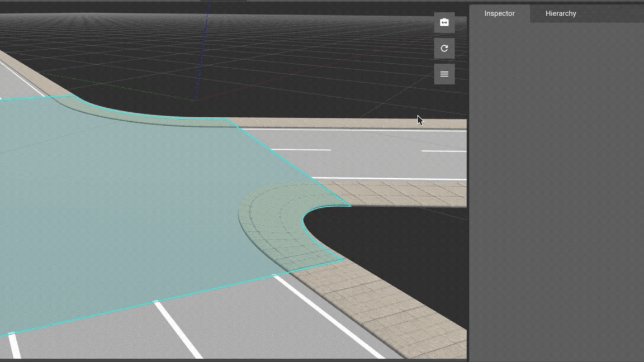Click the rightmost dashed lane marking segment

click(444, 151)
